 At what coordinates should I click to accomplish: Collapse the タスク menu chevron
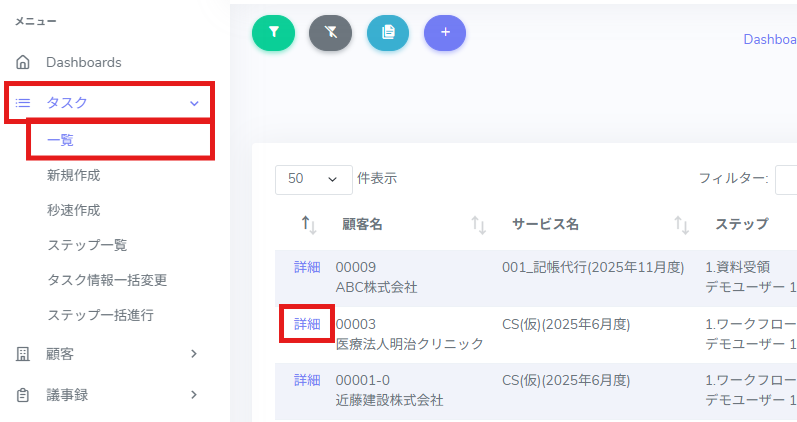coord(194,102)
